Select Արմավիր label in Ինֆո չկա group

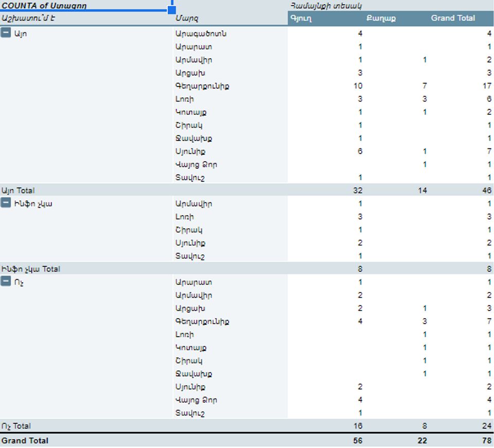[193, 204]
